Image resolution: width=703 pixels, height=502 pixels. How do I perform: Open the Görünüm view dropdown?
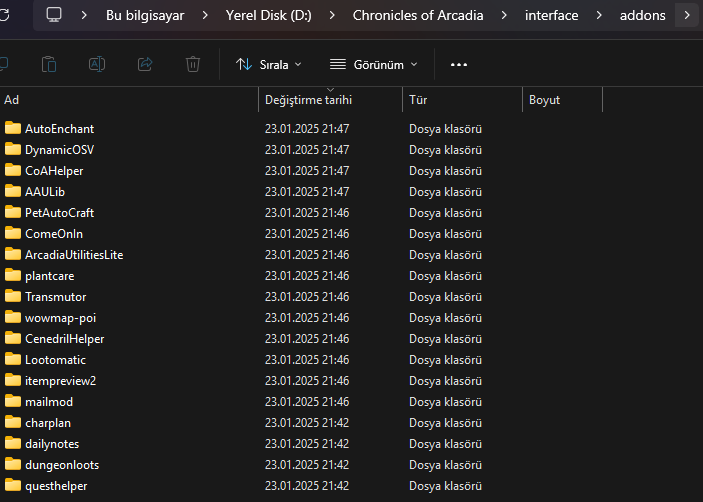(373, 64)
